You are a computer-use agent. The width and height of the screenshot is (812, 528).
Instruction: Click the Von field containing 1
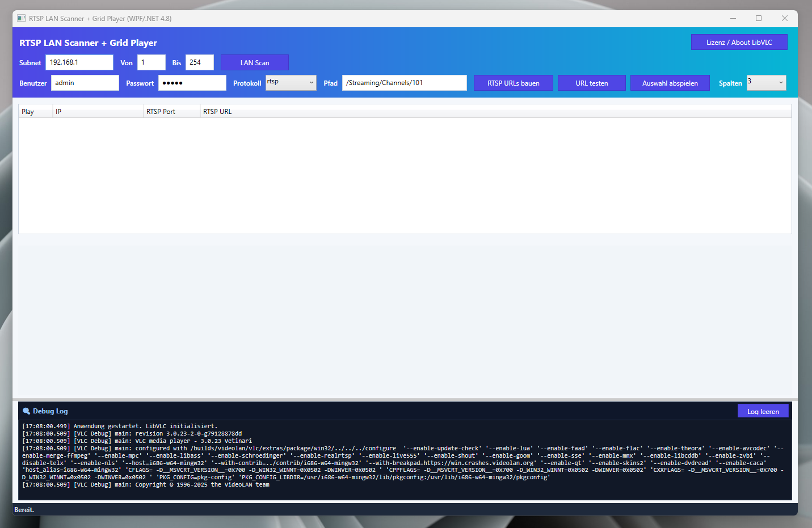(151, 62)
